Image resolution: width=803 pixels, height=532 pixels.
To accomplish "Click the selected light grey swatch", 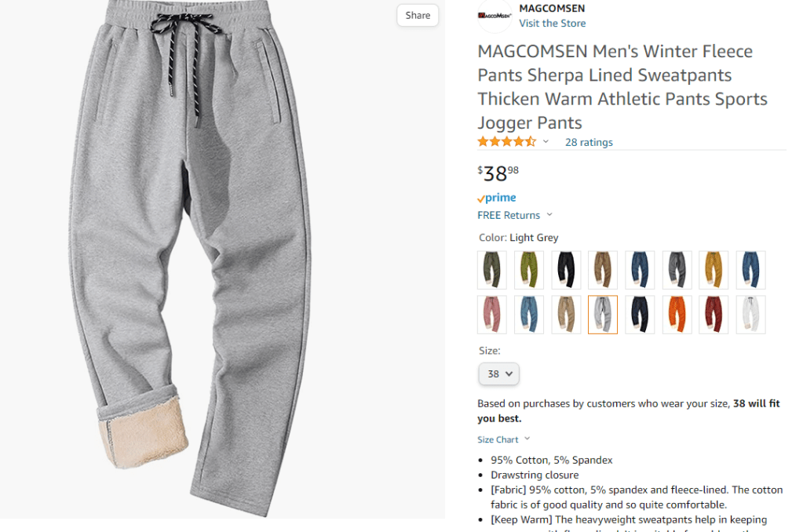I will coord(603,315).
